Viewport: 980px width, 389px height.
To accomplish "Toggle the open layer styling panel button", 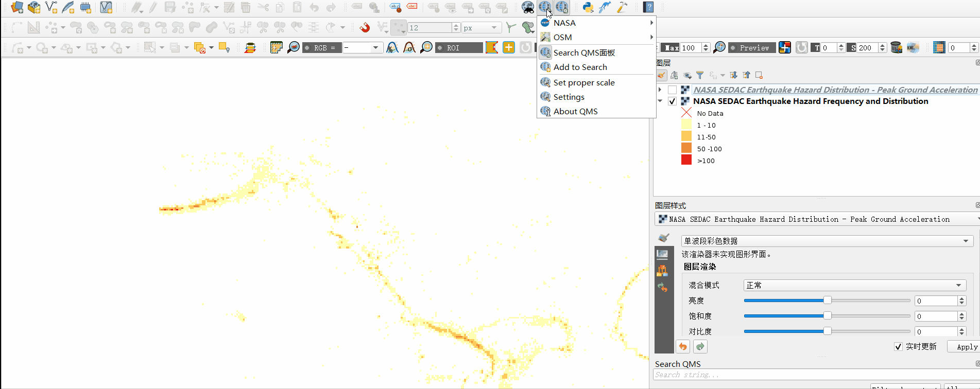I will pyautogui.click(x=662, y=76).
